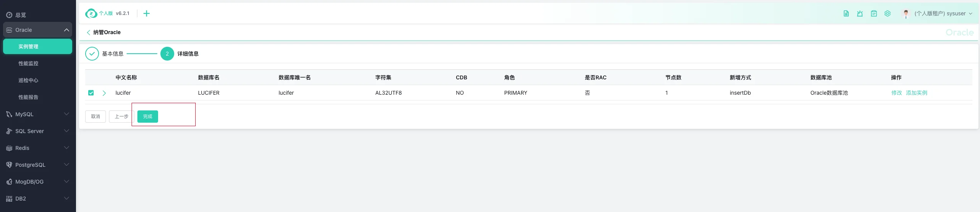Open 性能监控 in the sidebar

tap(28, 64)
